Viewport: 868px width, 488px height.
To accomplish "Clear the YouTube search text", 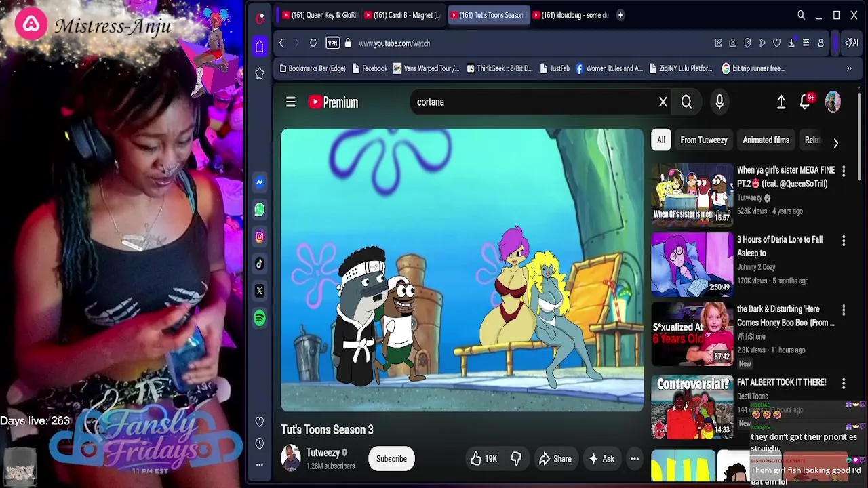I will click(x=663, y=102).
